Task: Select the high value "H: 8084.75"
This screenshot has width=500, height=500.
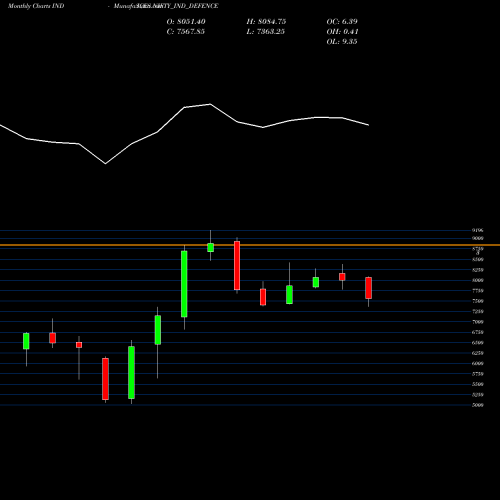Action: coord(266,22)
